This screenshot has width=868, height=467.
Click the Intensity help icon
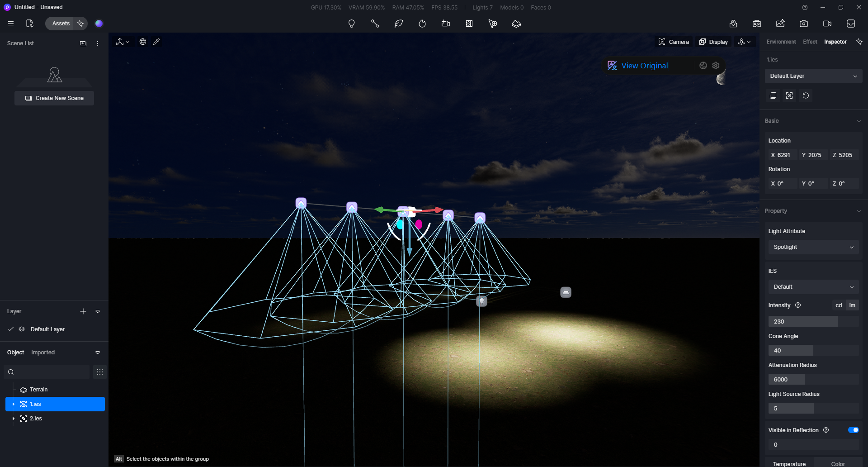(x=798, y=305)
